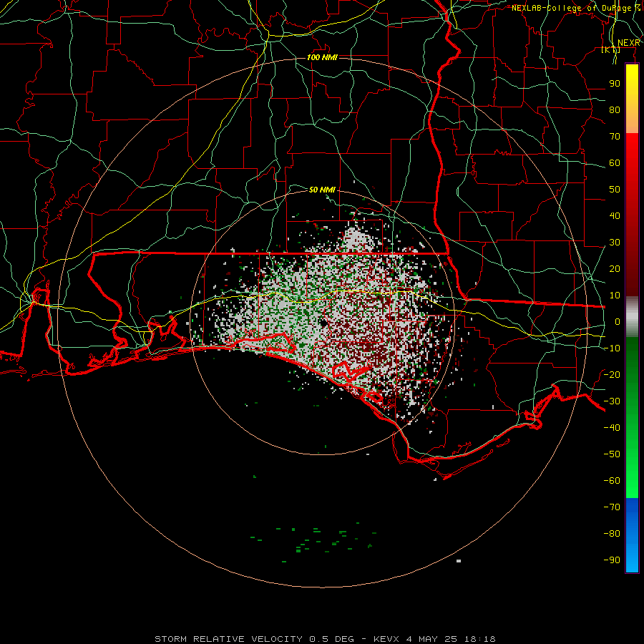The height and width of the screenshot is (644, 644).
Task: Click the NEXLAB-College of DuPage credit text
Action: click(576, 8)
